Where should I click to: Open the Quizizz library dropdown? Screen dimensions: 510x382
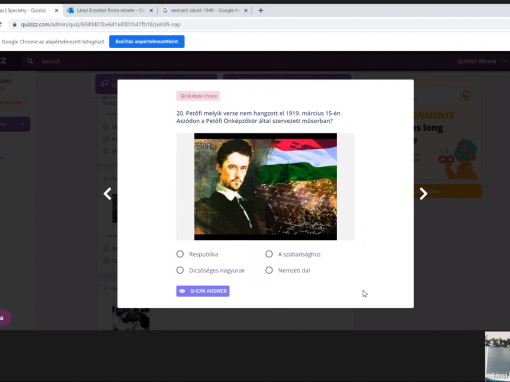482,61
